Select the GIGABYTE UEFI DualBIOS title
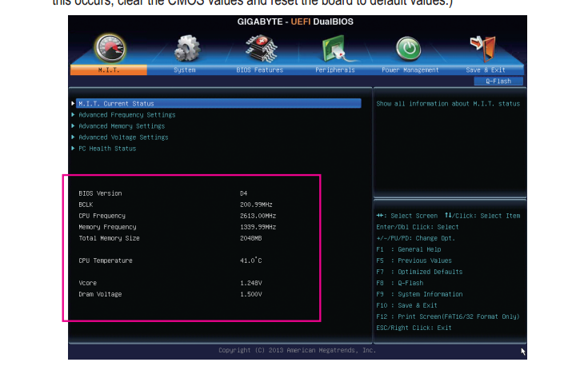 click(295, 22)
